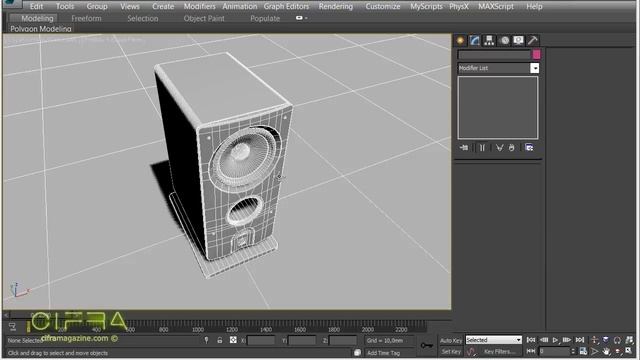This screenshot has width=640, height=360.
Task: Click the Y coordinate field
Action: tap(302, 340)
